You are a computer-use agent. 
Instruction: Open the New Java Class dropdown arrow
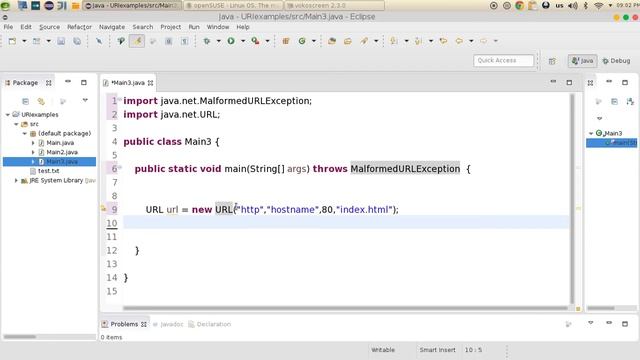click(x=314, y=41)
